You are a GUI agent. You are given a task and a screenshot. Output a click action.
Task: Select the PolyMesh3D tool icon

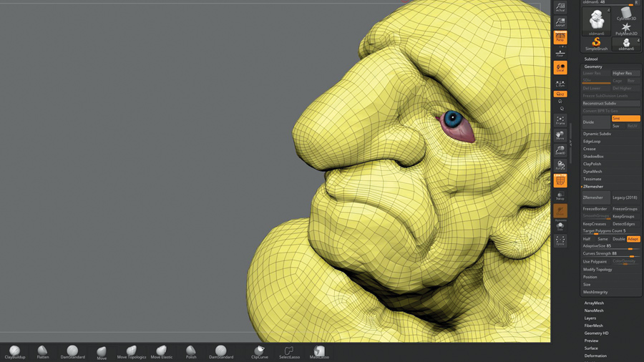click(626, 29)
